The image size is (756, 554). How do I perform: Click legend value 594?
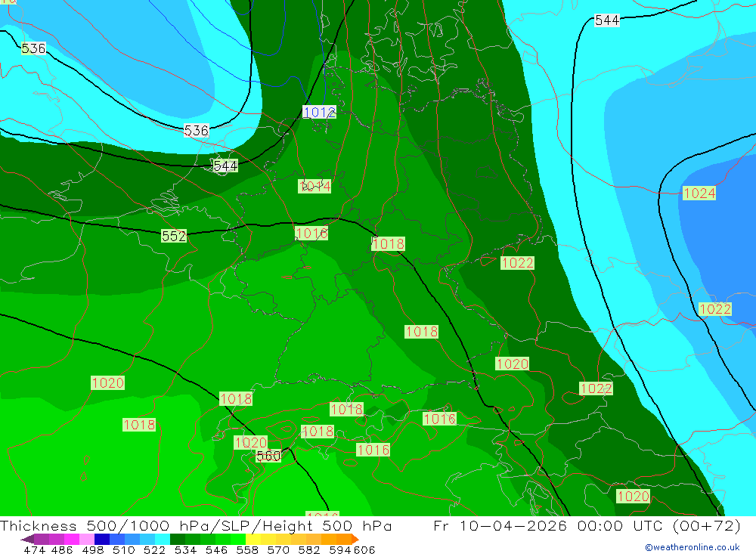point(339,549)
